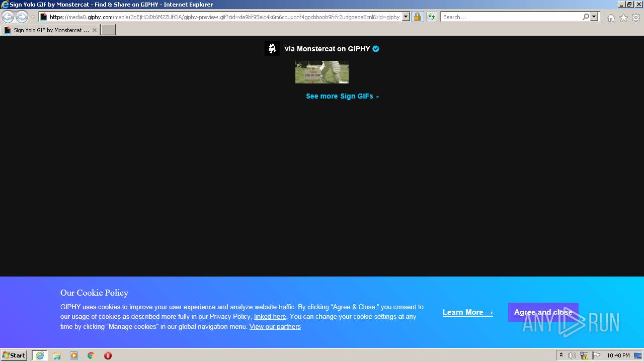Open the Windows Start menu
Screen dimensions: 644x362
(14, 355)
